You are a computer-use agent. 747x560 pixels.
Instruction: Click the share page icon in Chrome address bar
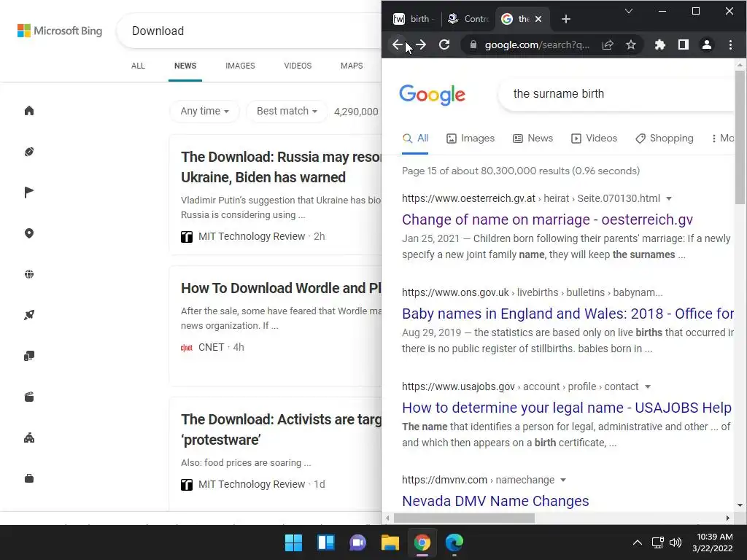608,44
